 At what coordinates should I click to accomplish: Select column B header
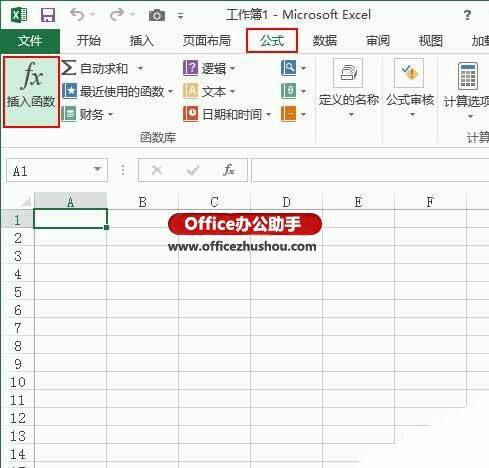coord(143,202)
